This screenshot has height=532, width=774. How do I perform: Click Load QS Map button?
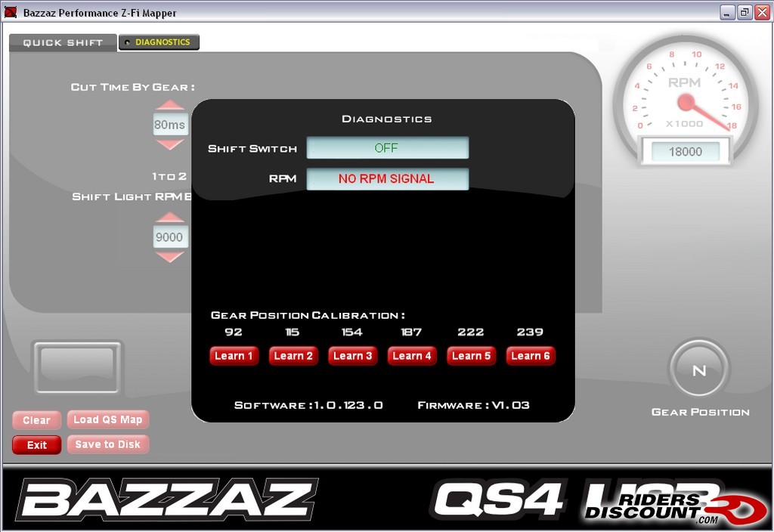click(107, 420)
